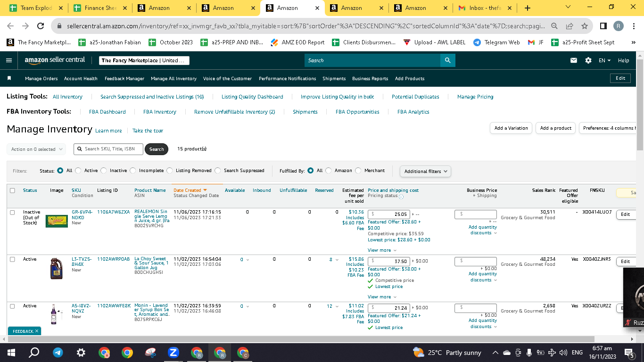
Task: Click the magnifier button beside the top Search bar
Action: [x=447, y=60]
